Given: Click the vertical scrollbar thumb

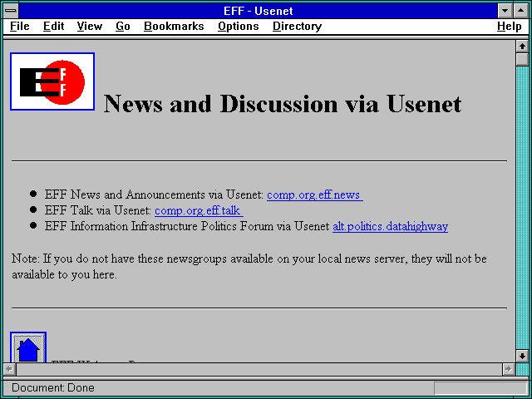Looking at the screenshot, I should pos(522,59).
